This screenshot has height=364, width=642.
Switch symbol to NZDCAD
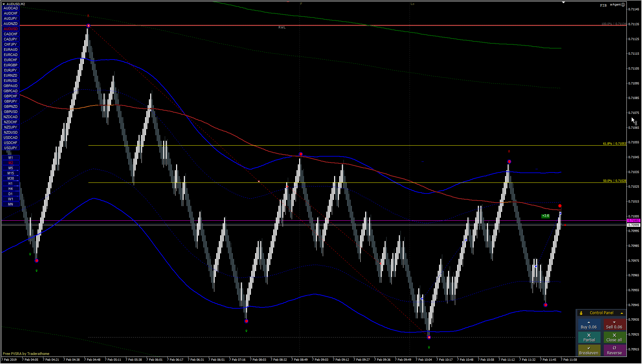click(11, 117)
